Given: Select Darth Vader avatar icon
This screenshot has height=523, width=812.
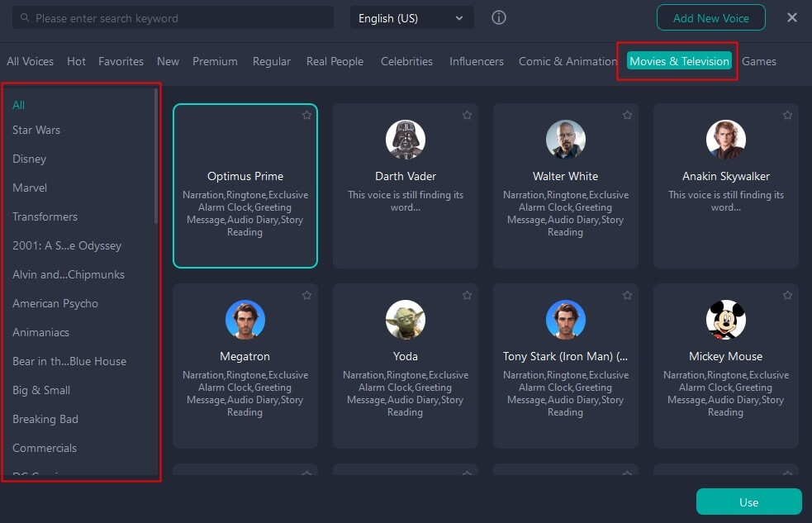Looking at the screenshot, I should (406, 140).
